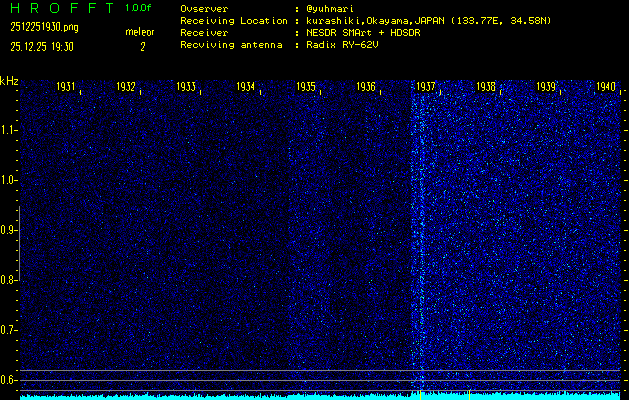
Task: Click the 1939 time marker
Action: (x=546, y=87)
